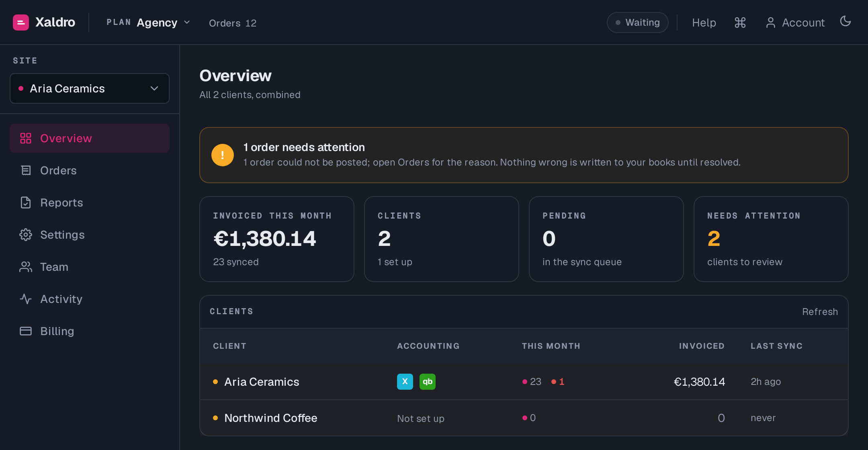868x450 pixels.
Task: Click the Last Sync column header
Action: pyautogui.click(x=776, y=346)
